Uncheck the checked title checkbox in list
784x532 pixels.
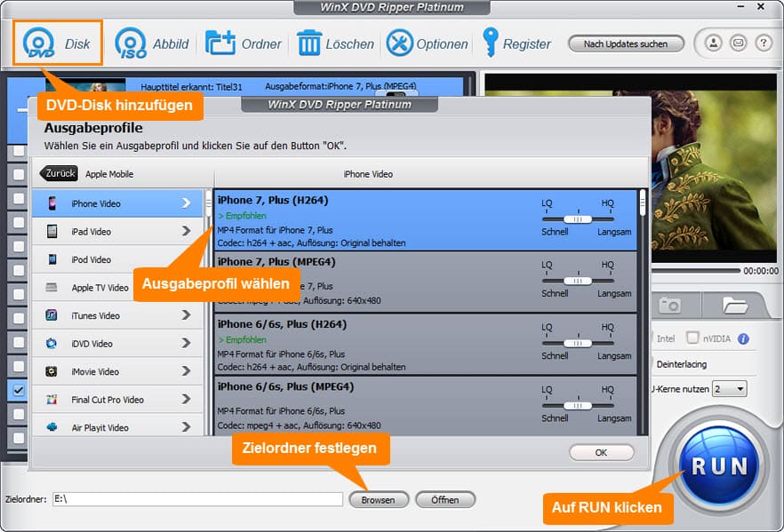(x=18, y=389)
